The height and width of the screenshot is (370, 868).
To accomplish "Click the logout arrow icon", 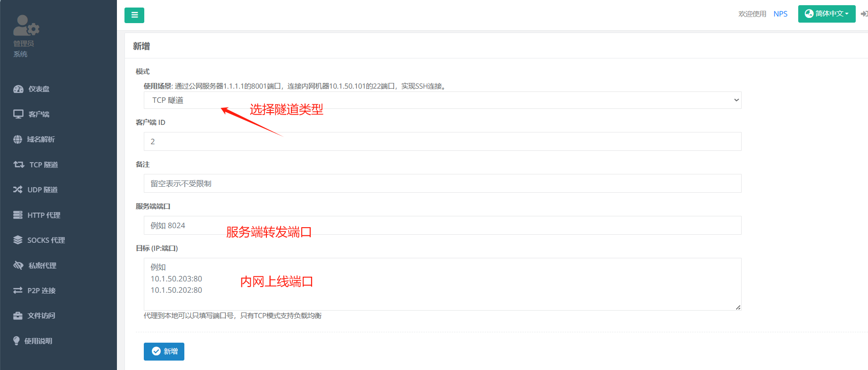I will [x=864, y=14].
